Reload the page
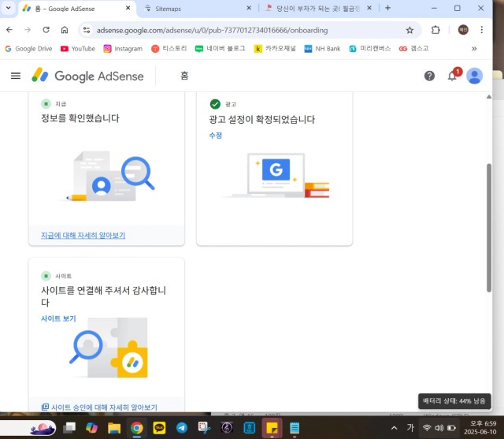The width and height of the screenshot is (504, 439). (46, 30)
